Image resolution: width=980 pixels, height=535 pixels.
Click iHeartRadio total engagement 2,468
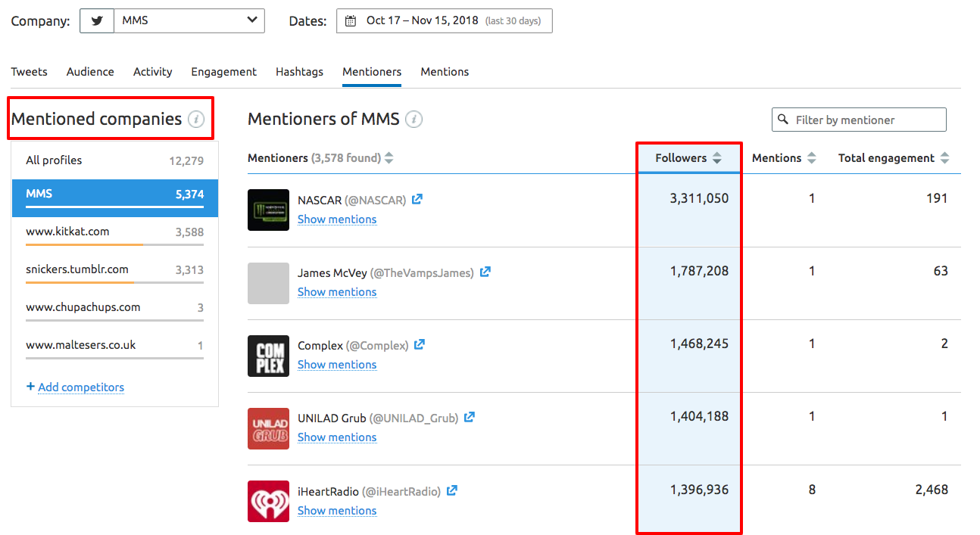click(932, 490)
